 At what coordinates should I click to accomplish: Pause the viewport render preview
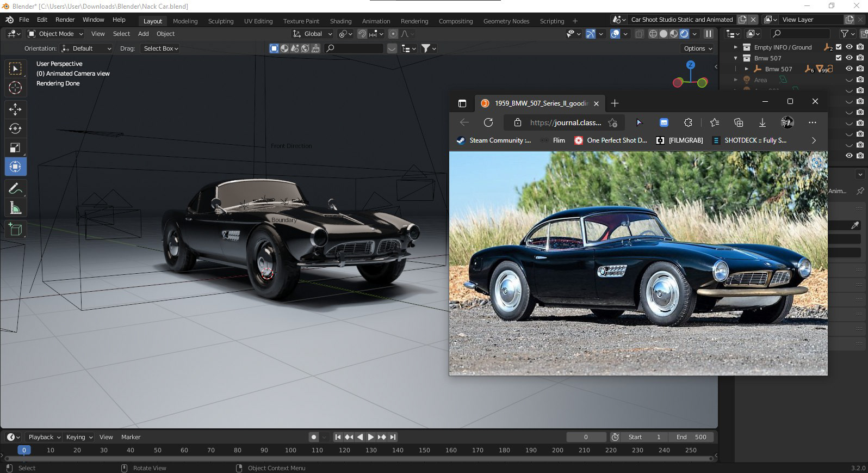(x=708, y=34)
